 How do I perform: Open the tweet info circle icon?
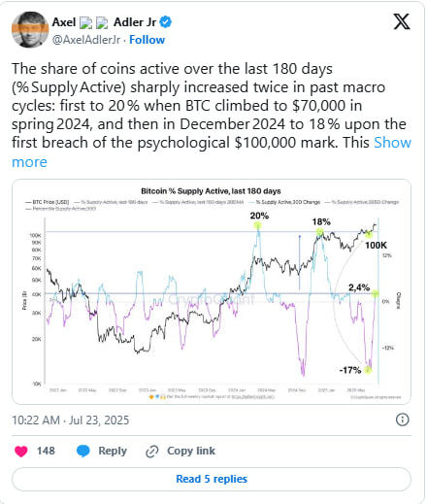coord(402,420)
